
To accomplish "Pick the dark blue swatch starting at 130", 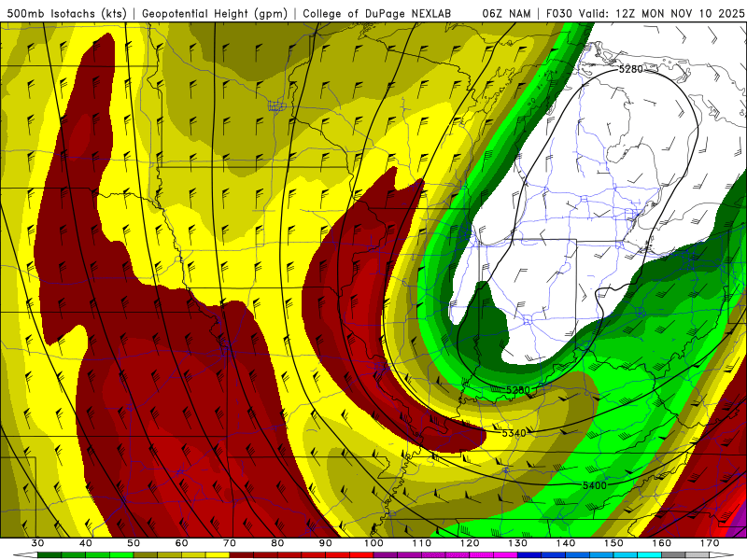I will pos(529,555).
